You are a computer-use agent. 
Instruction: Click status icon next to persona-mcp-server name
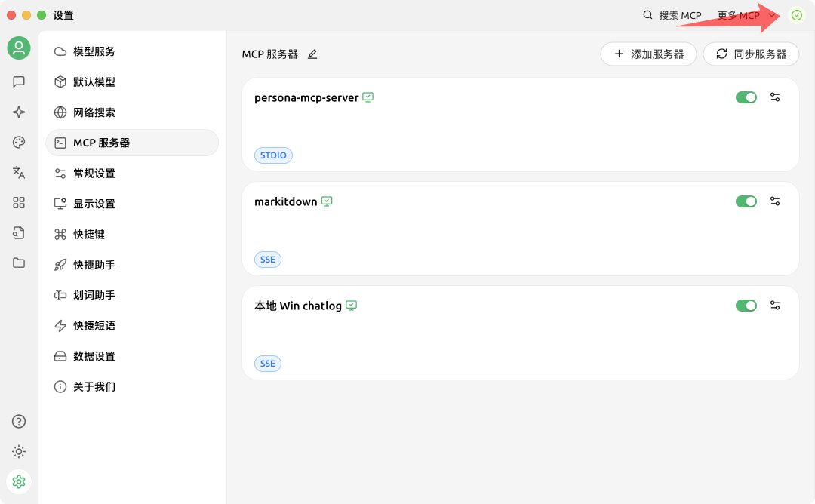[368, 97]
